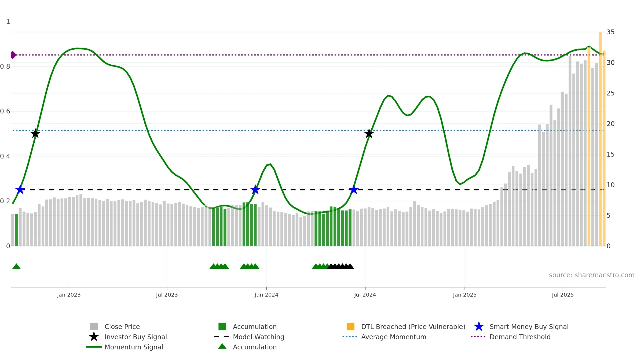Click the blue Smart Money star near January 2024

[x=255, y=190]
